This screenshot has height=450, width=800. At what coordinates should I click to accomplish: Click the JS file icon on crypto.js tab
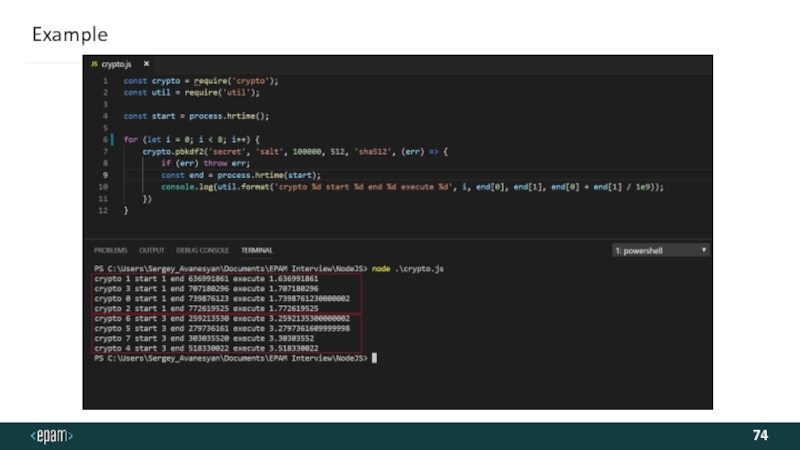click(x=95, y=64)
